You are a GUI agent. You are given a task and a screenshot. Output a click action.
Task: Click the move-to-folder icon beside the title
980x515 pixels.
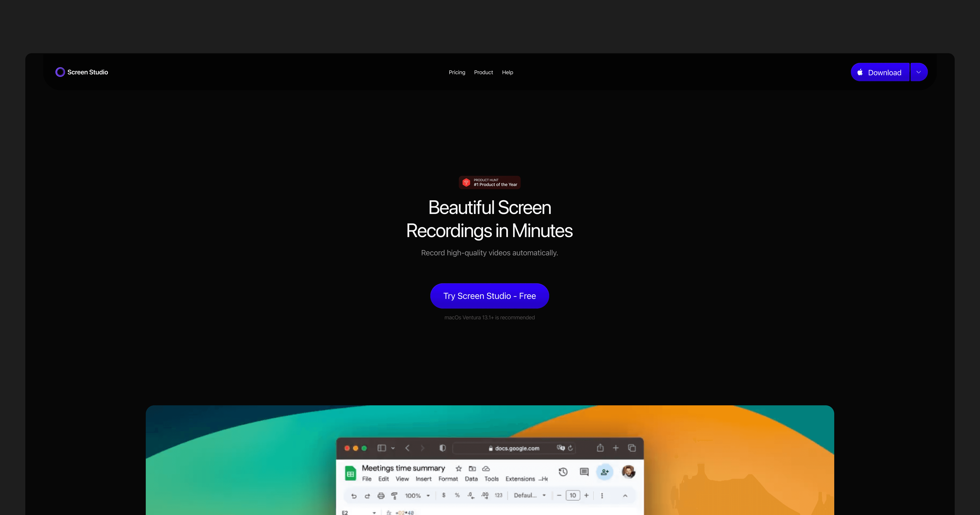click(x=472, y=469)
